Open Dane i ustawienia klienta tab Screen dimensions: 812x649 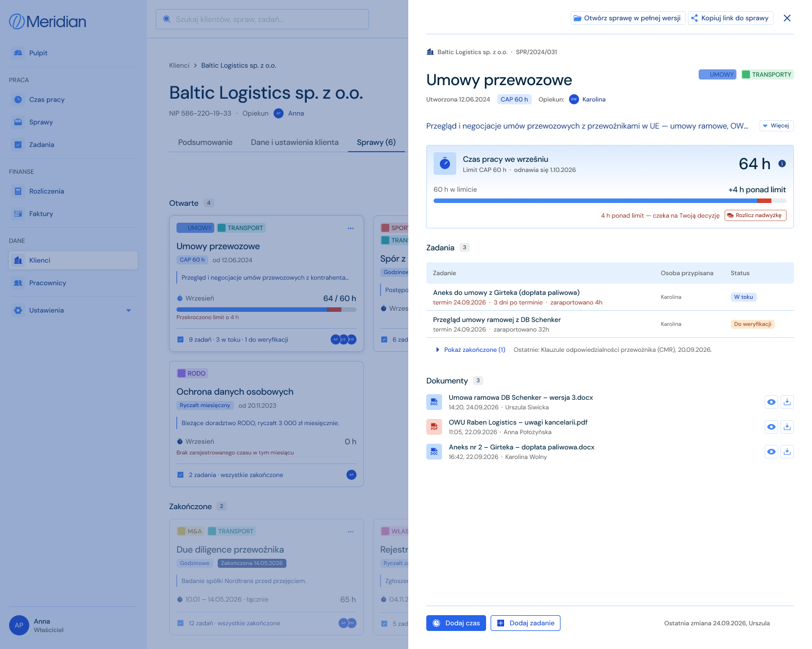[295, 142]
